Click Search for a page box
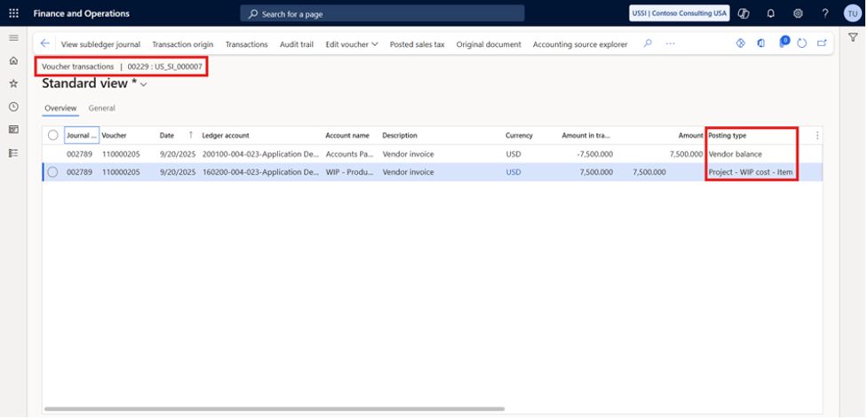868x419 pixels. 382,14
